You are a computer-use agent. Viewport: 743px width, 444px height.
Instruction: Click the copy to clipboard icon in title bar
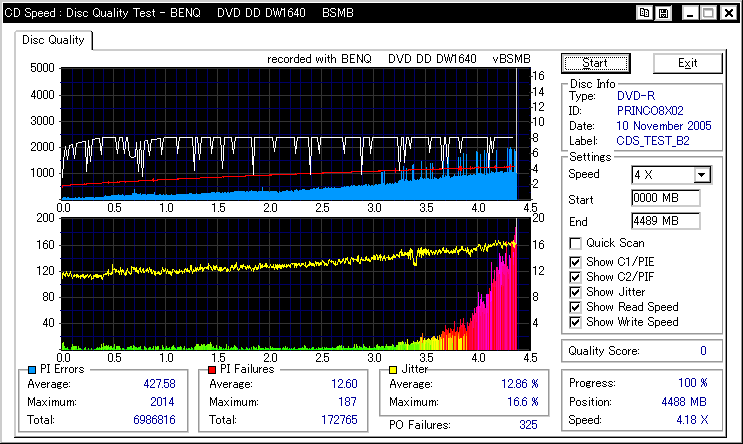point(645,13)
